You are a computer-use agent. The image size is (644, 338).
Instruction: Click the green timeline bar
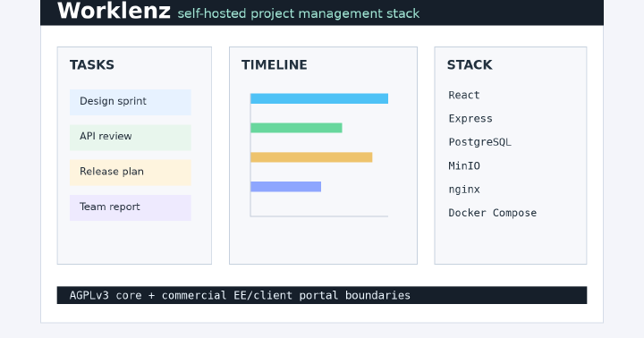click(x=297, y=128)
